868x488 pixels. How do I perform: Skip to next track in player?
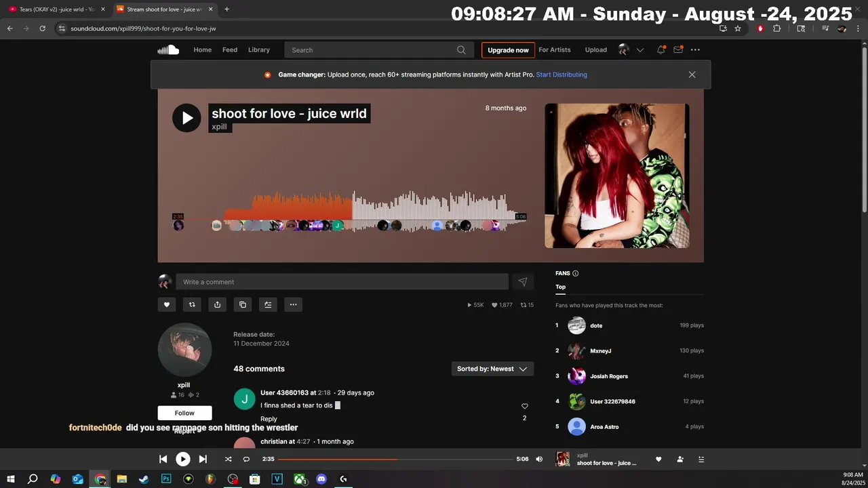coord(203,459)
